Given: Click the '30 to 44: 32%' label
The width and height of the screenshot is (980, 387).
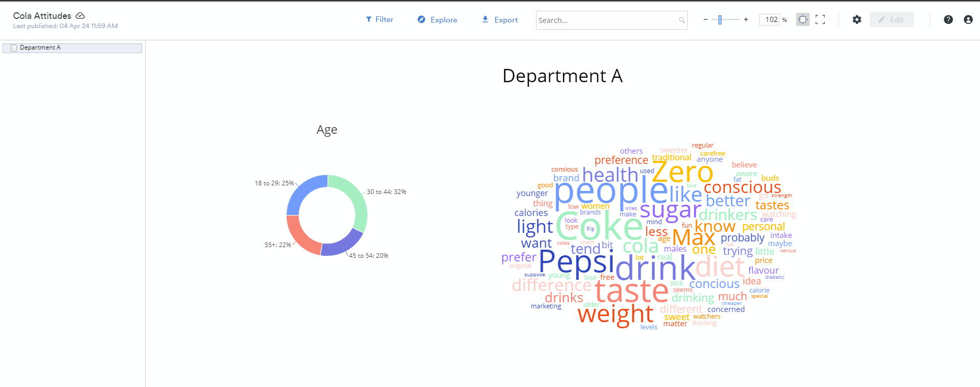Looking at the screenshot, I should [386, 192].
